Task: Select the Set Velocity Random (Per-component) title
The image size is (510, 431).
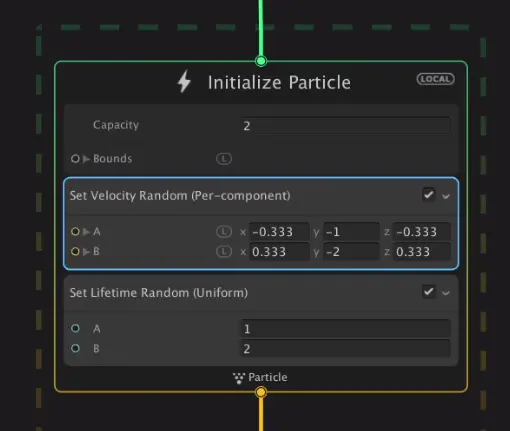Action: click(x=180, y=196)
